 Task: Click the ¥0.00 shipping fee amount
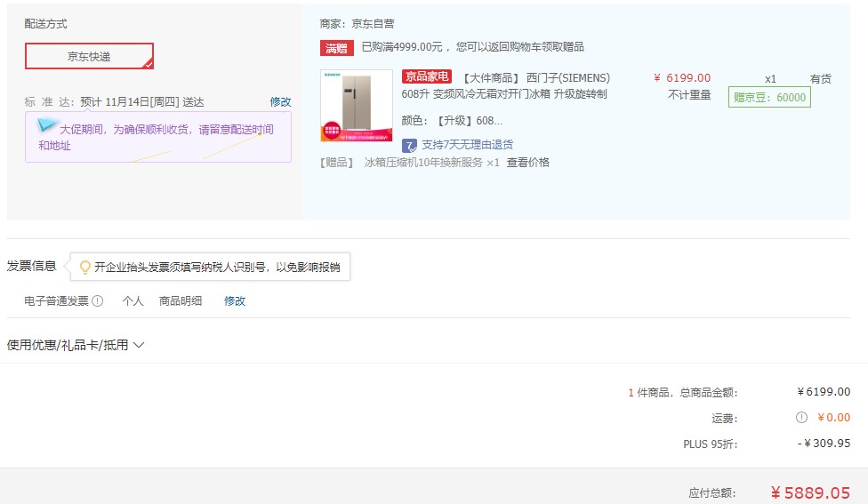coord(833,418)
